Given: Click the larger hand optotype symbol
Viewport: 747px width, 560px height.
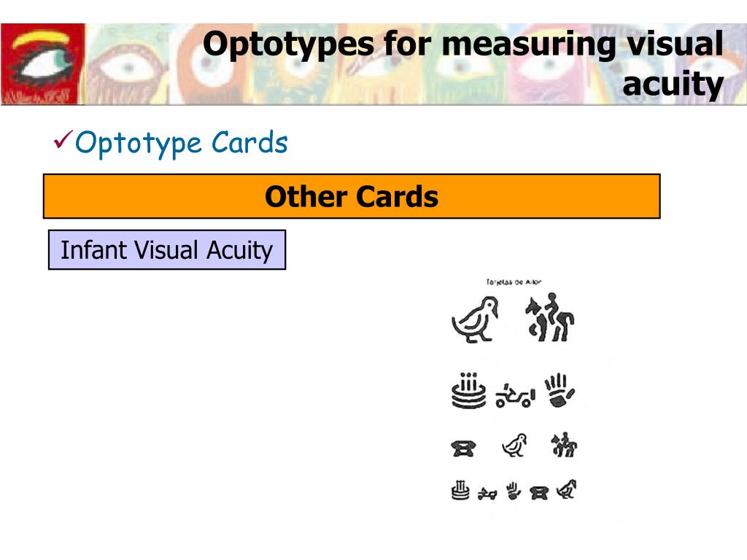Looking at the screenshot, I should click(560, 391).
